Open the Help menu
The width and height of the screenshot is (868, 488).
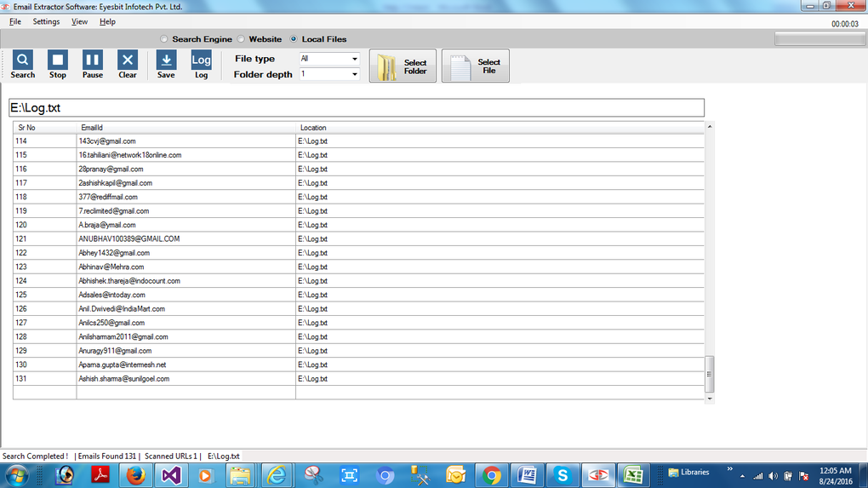tap(107, 21)
